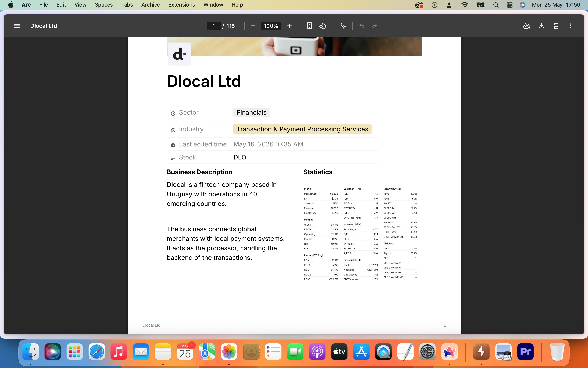Open Mail from the dock
The image size is (588, 368).
(x=141, y=351)
